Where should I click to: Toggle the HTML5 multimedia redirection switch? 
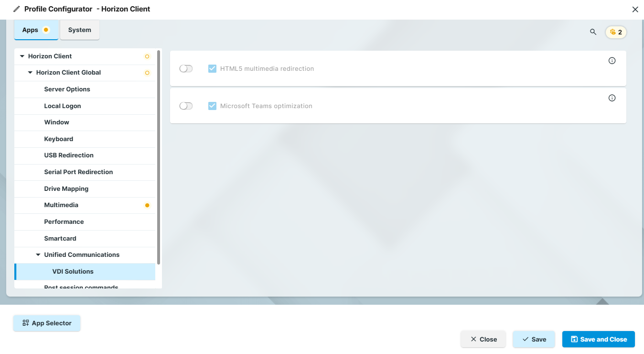(186, 69)
